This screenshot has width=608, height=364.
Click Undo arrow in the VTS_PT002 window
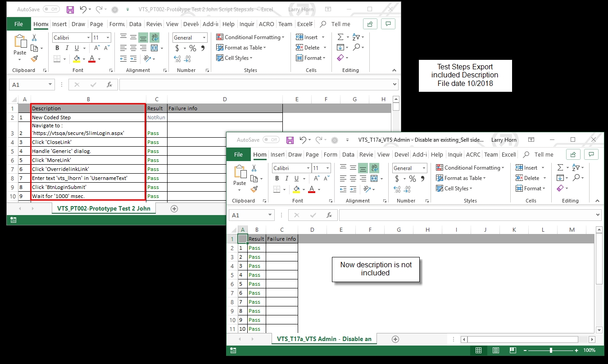[83, 9]
